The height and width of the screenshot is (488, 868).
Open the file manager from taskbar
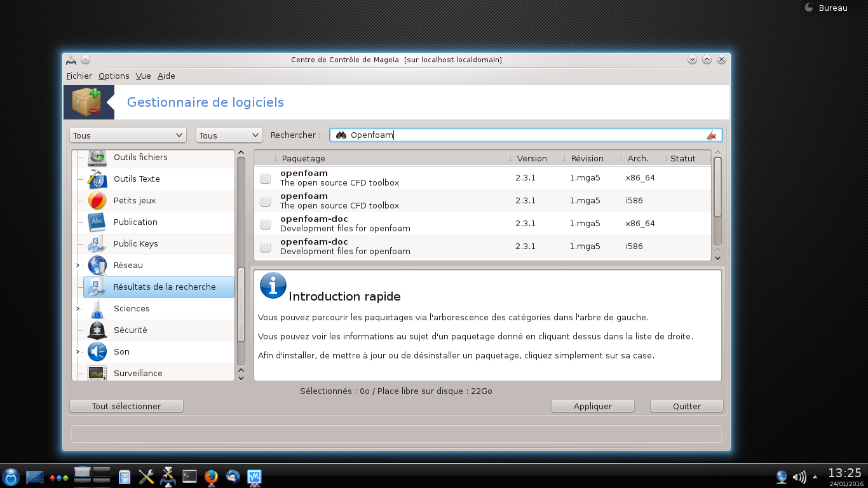point(125,477)
